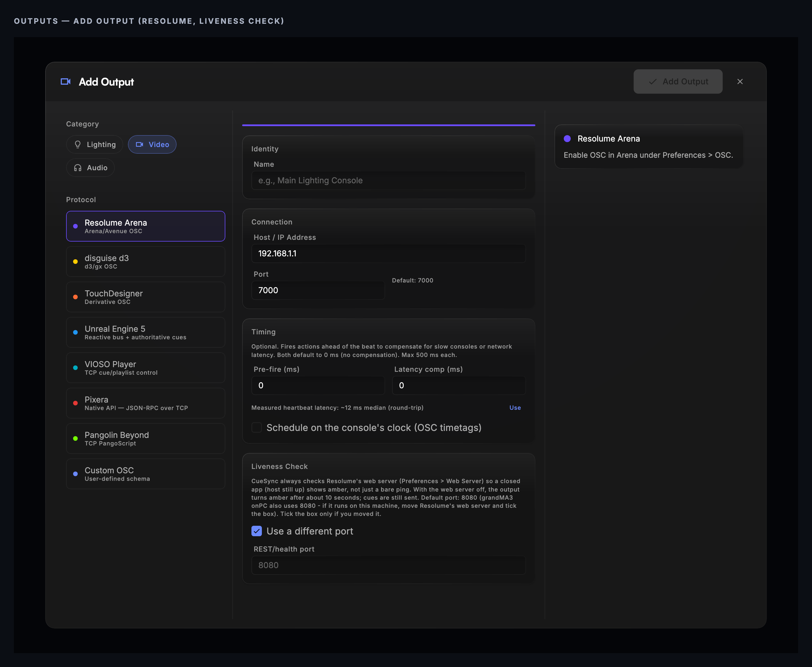Image resolution: width=812 pixels, height=667 pixels.
Task: Click the Latency comp (ms) field
Action: pyautogui.click(x=458, y=385)
